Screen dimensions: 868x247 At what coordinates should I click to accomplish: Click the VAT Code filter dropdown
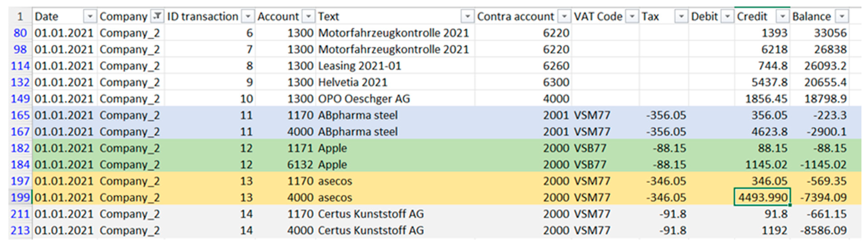coord(632,16)
